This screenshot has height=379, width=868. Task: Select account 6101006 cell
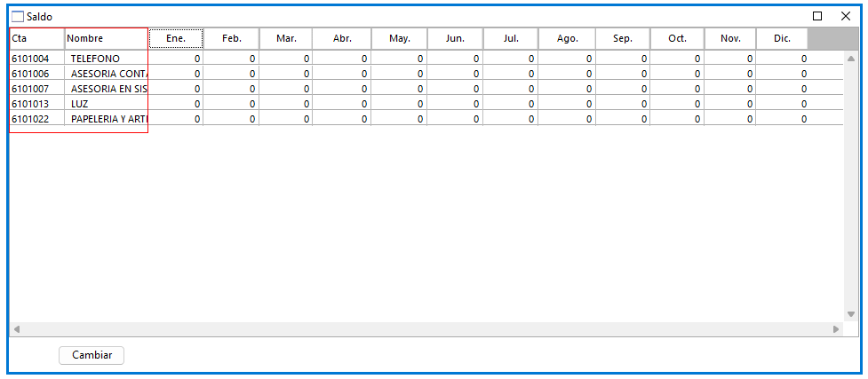point(37,73)
